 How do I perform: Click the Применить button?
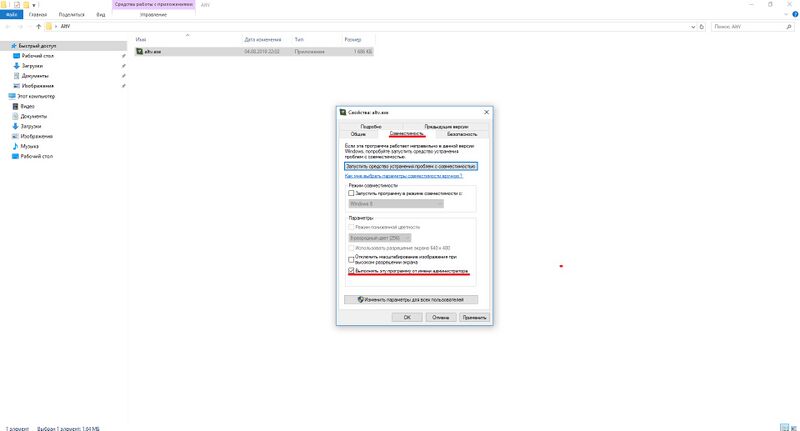pyautogui.click(x=475, y=317)
